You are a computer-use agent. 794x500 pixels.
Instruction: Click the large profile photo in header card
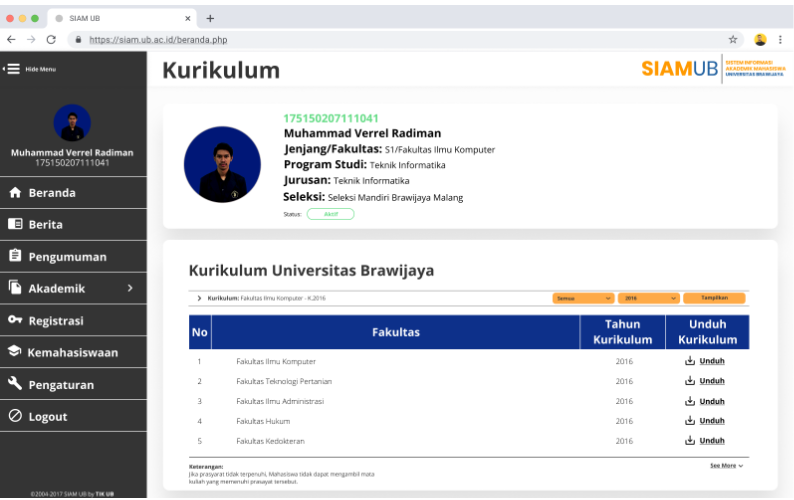(222, 164)
